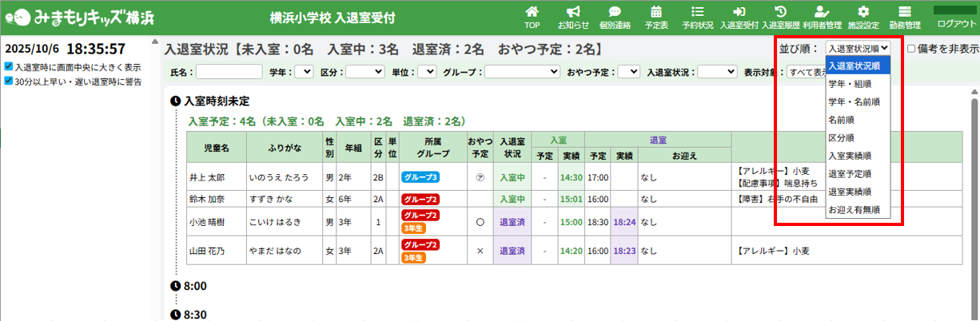Open the 学年 filter dropdown
This screenshot has width=980, height=321.
pos(304,72)
